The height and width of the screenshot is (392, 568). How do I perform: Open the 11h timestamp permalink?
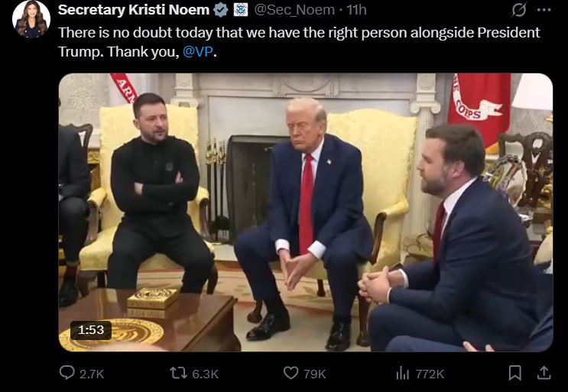[x=356, y=10]
